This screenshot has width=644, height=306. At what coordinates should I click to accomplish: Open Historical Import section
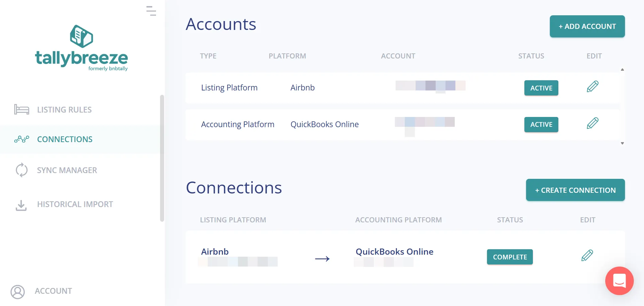click(75, 204)
